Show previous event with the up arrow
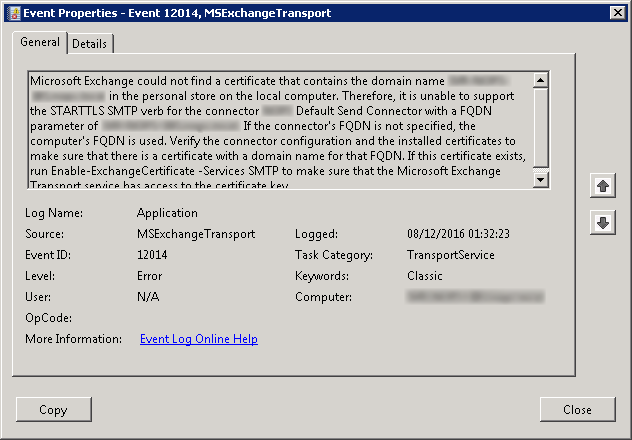 click(x=603, y=186)
